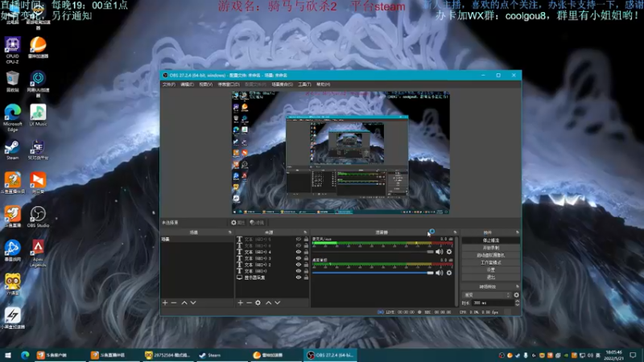Pop out the Audio Mixer dock panel
Image resolution: width=644 pixels, height=362 pixels.
(455, 232)
